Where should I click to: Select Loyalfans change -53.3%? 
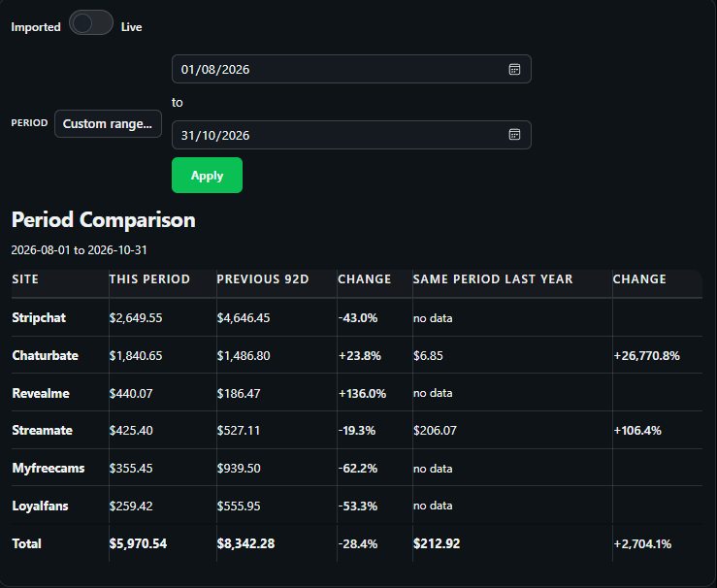pos(358,506)
